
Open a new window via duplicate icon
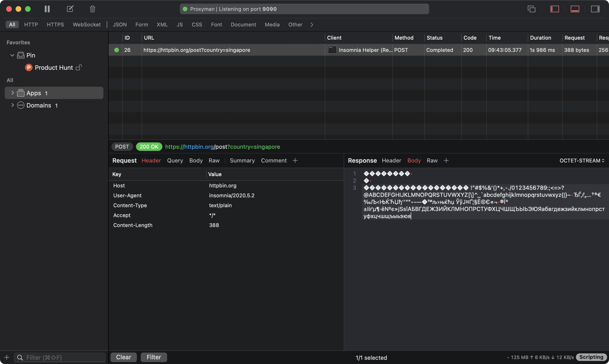532,9
